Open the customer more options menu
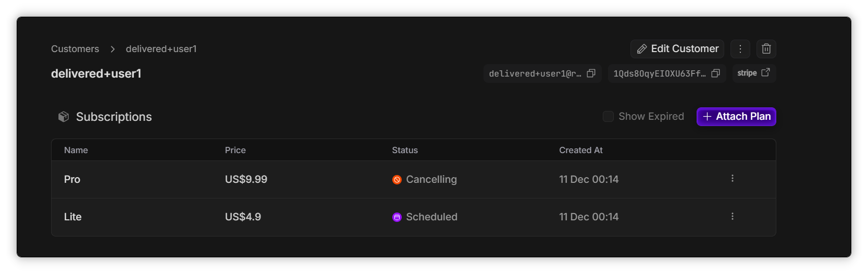Image resolution: width=868 pixels, height=274 pixels. click(x=740, y=49)
